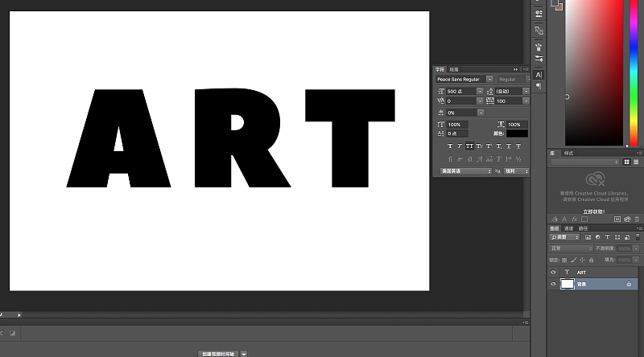
Task: Switch to the Paragraph tab
Action: pyautogui.click(x=453, y=69)
